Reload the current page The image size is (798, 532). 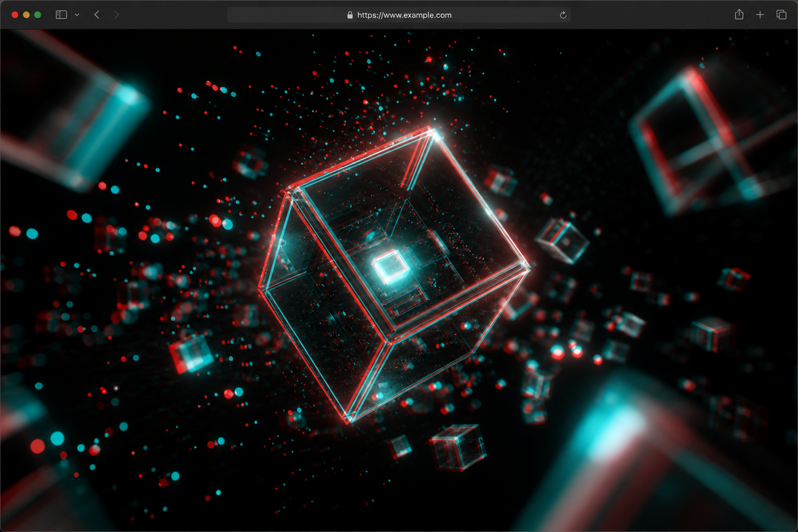point(563,15)
